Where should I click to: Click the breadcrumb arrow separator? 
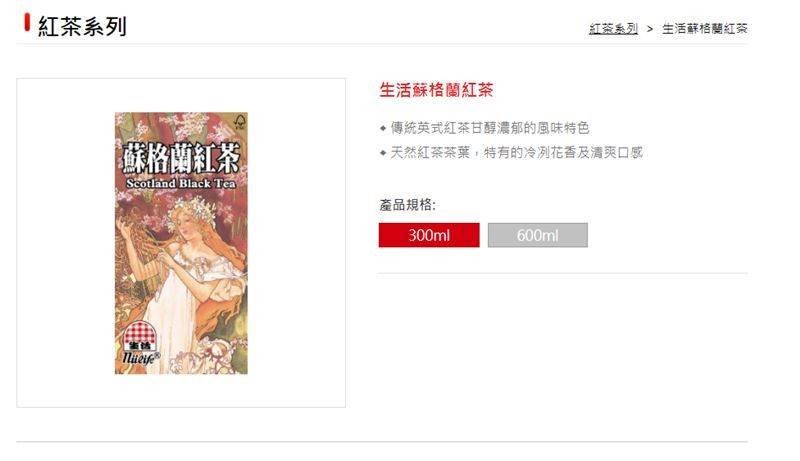[x=649, y=29]
